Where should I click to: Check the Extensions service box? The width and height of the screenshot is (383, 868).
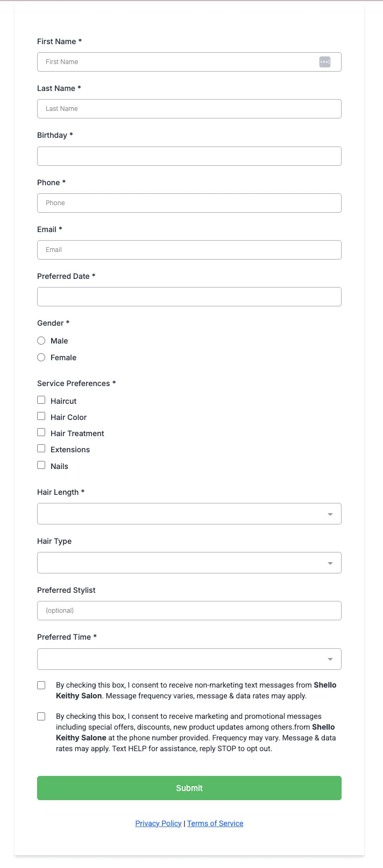(41, 449)
